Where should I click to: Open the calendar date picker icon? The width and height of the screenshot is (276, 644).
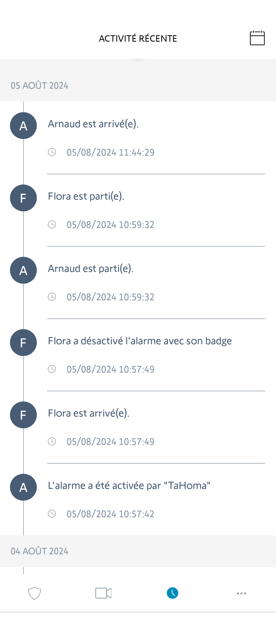click(x=257, y=38)
